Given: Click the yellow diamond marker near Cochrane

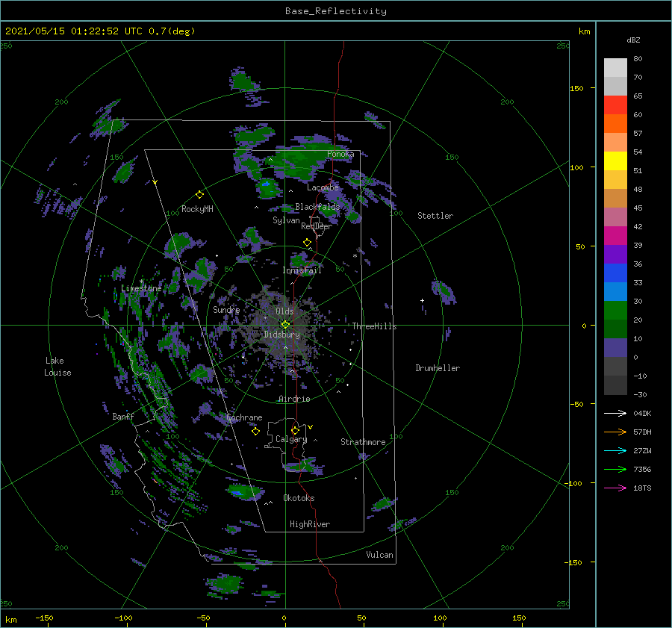Looking at the screenshot, I should point(255,431).
